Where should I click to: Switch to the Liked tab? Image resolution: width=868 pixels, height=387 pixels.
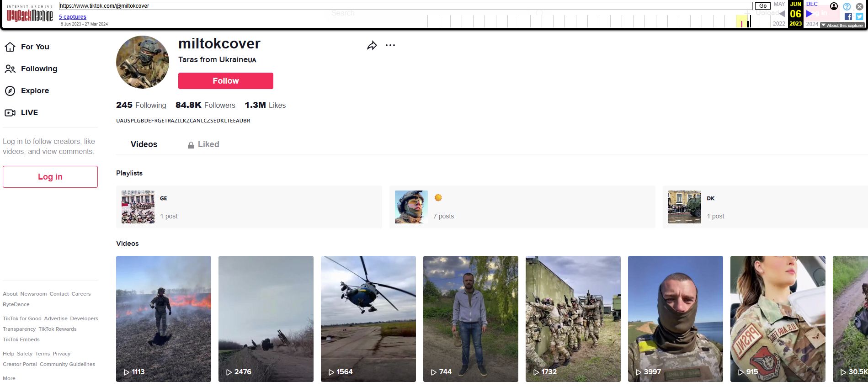point(203,144)
